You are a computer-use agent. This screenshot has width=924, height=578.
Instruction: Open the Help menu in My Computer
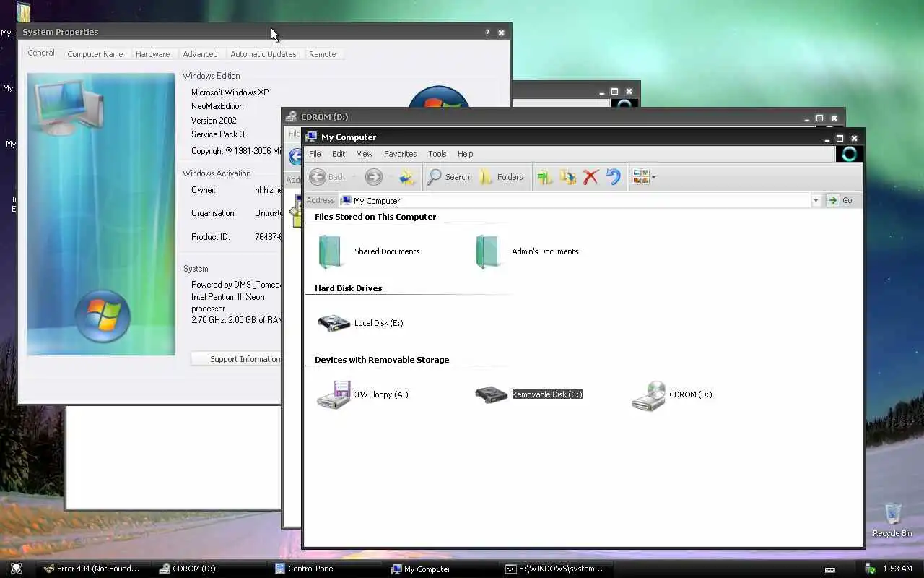[466, 154]
